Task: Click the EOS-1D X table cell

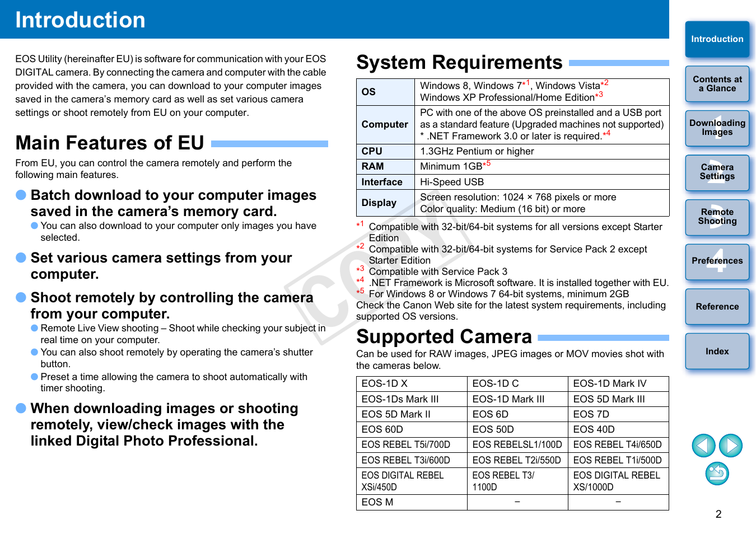Action: [x=412, y=384]
